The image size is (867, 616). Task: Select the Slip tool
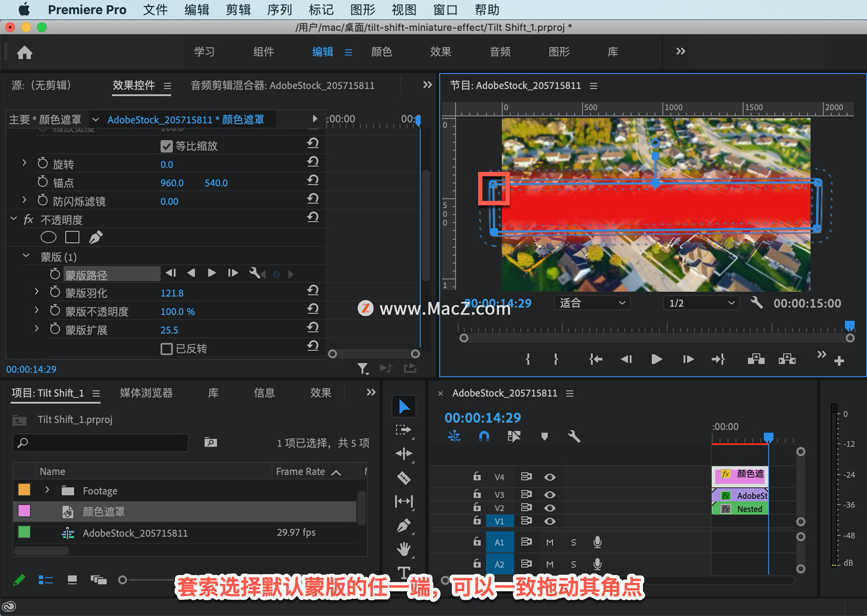404,501
